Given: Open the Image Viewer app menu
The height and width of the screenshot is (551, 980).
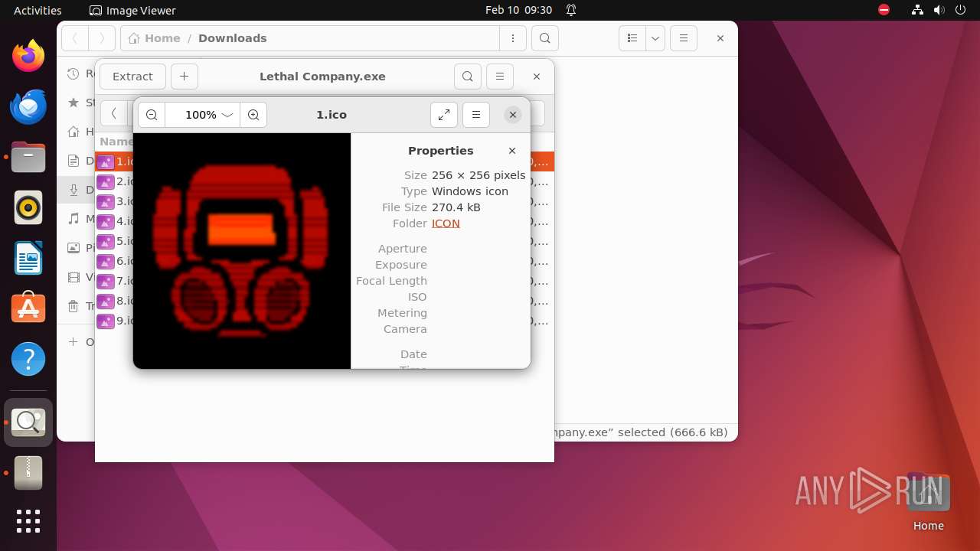Looking at the screenshot, I should click(x=132, y=11).
